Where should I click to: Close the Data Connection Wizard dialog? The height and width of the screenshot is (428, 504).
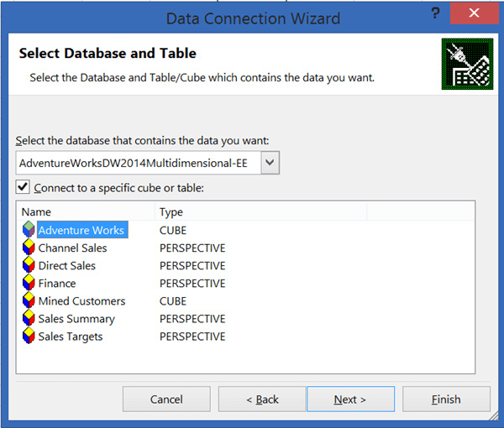point(474,13)
